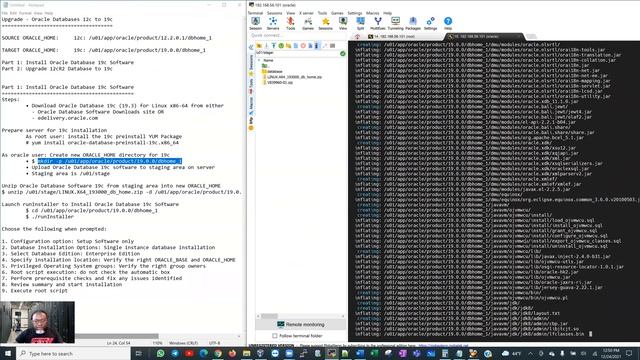Click the Servers toolbar icon
This screenshot has height=360, width=640.
[273, 23]
